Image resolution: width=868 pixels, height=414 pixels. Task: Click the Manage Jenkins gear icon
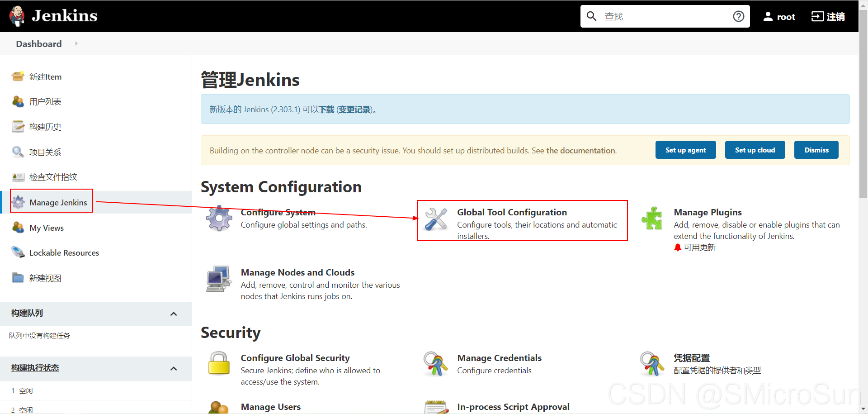(18, 202)
